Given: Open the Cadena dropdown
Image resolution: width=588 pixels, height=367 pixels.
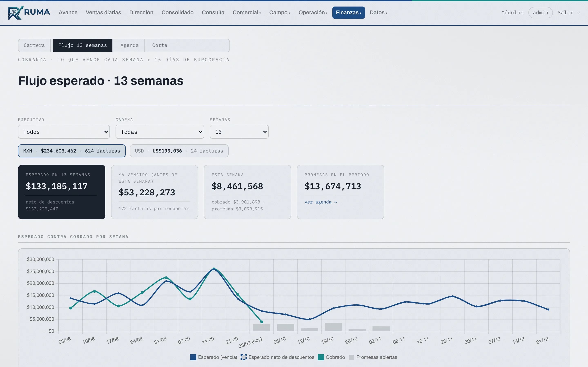Looking at the screenshot, I should (160, 132).
